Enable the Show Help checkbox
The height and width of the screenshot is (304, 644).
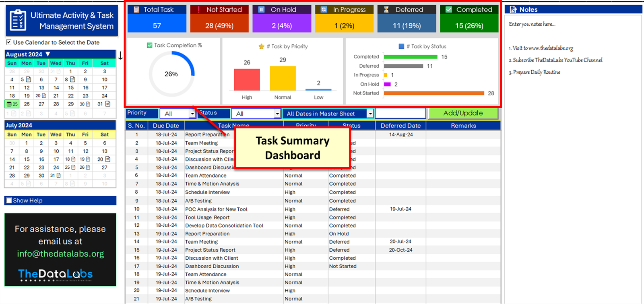[x=9, y=201]
